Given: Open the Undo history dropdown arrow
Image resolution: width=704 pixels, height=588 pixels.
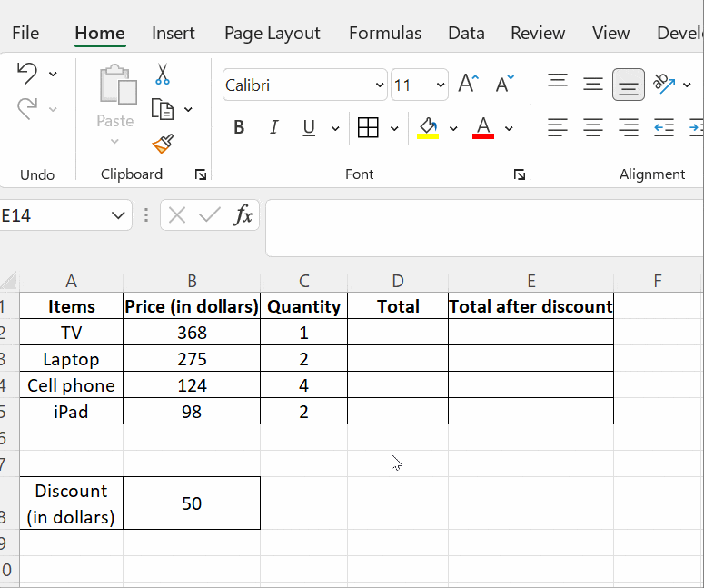Looking at the screenshot, I should [x=53, y=74].
